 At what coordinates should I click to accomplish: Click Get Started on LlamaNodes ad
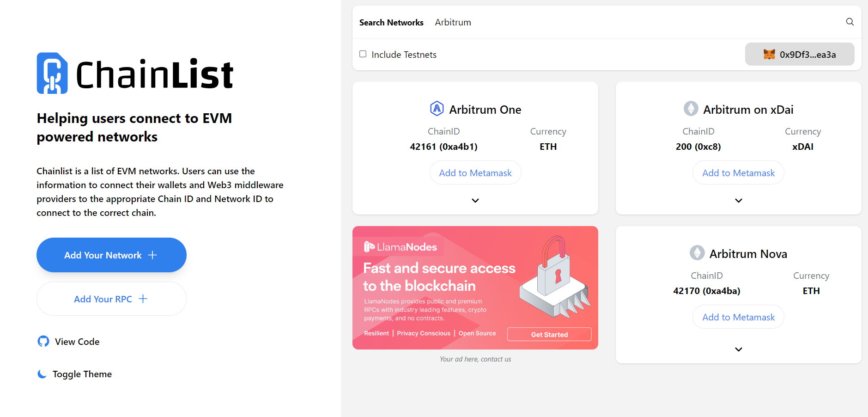pyautogui.click(x=549, y=334)
